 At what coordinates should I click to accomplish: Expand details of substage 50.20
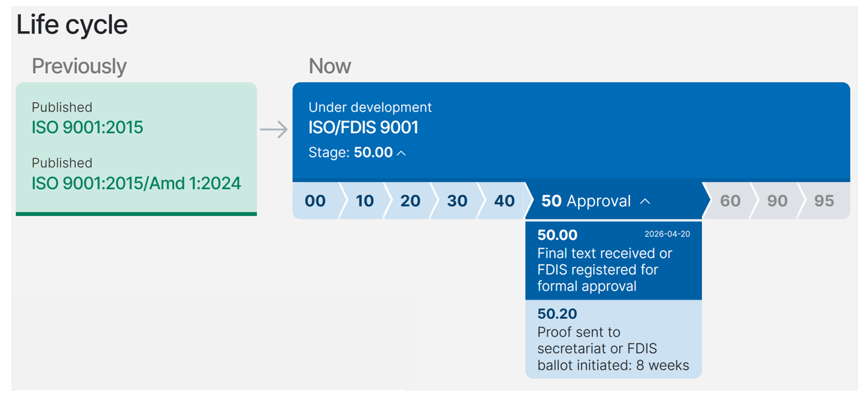click(613, 339)
